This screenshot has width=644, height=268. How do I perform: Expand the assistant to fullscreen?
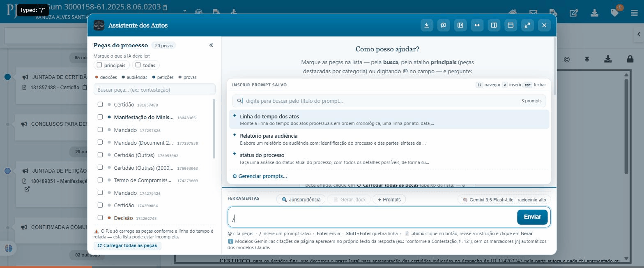coord(527,25)
